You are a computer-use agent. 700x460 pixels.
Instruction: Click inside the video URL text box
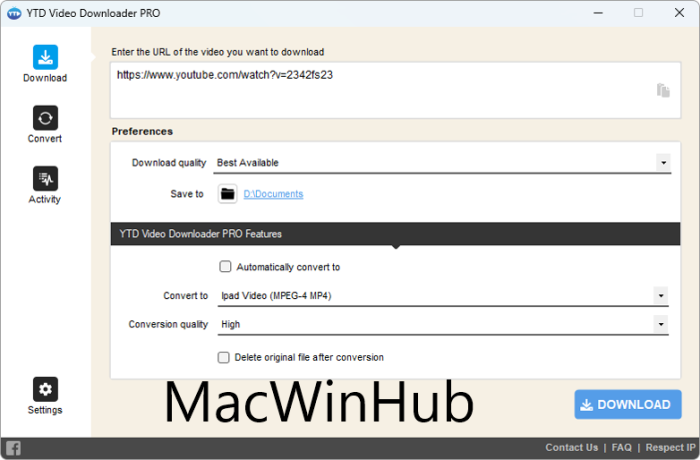[395, 90]
